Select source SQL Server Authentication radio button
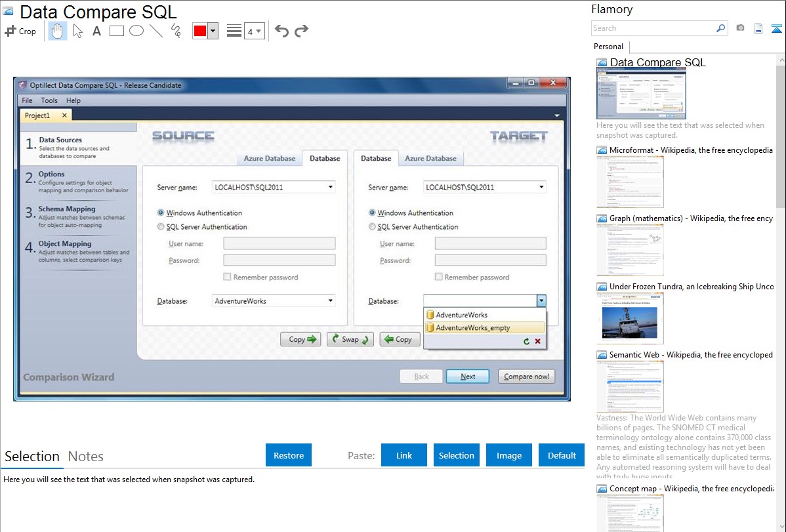Screen dimensions: 786x532 161,226
